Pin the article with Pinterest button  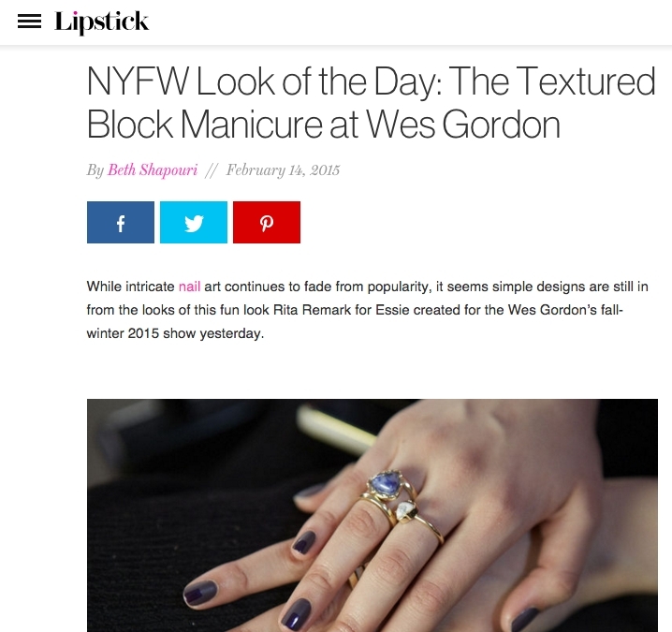pyautogui.click(x=267, y=223)
